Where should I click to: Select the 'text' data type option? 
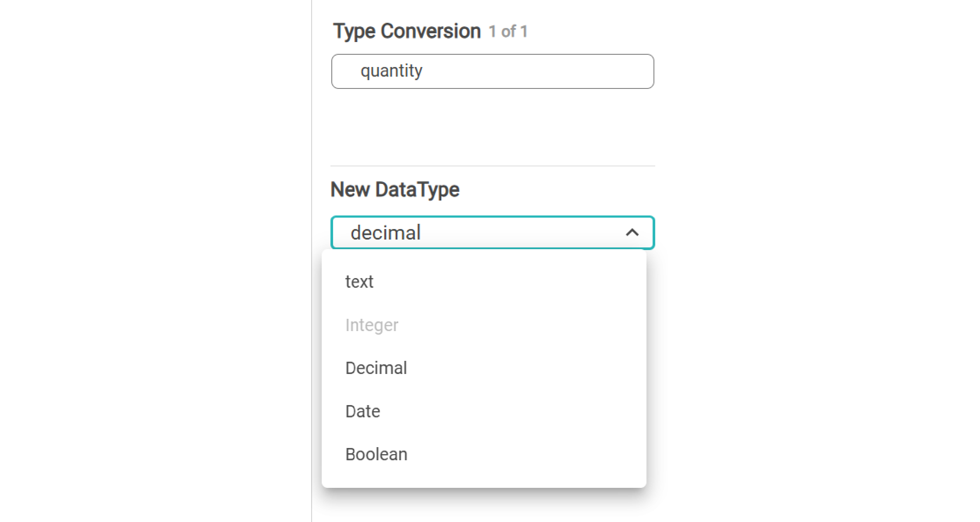[359, 282]
